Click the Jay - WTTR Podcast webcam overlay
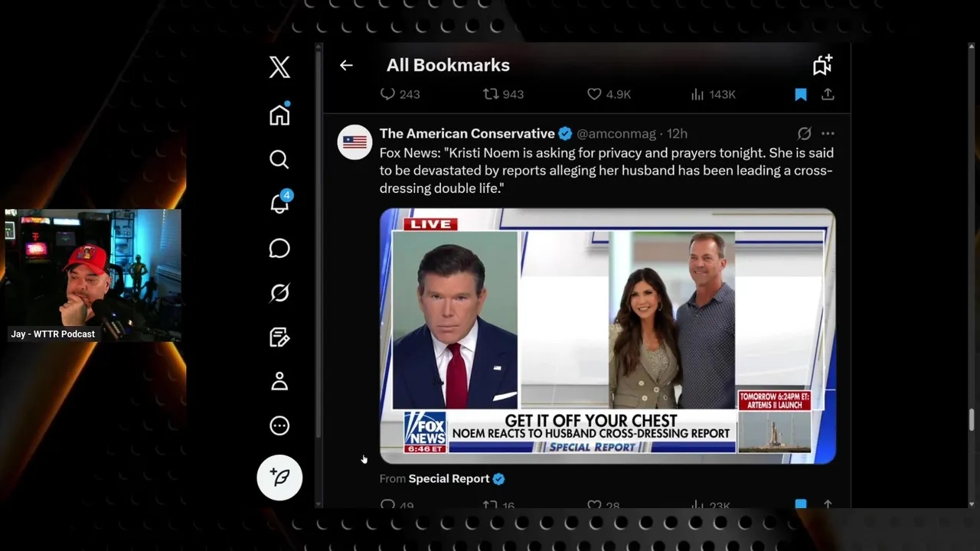The width and height of the screenshot is (980, 551). pos(93,275)
